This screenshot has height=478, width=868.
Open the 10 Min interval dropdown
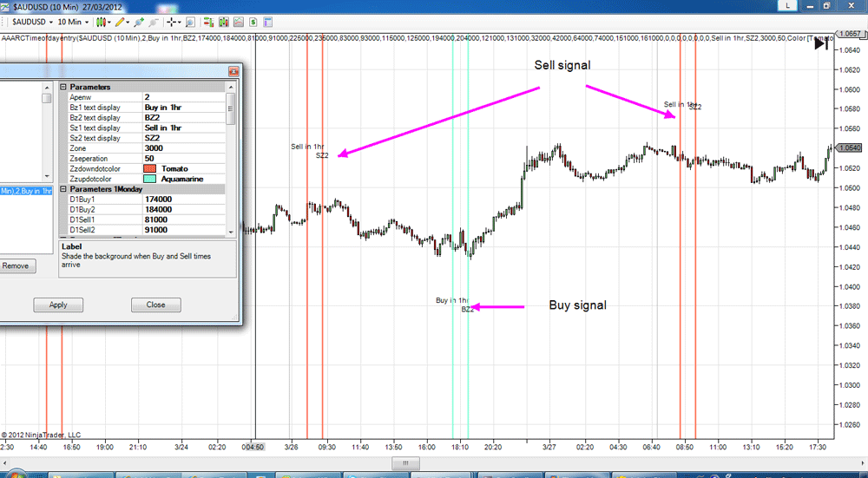coord(73,23)
